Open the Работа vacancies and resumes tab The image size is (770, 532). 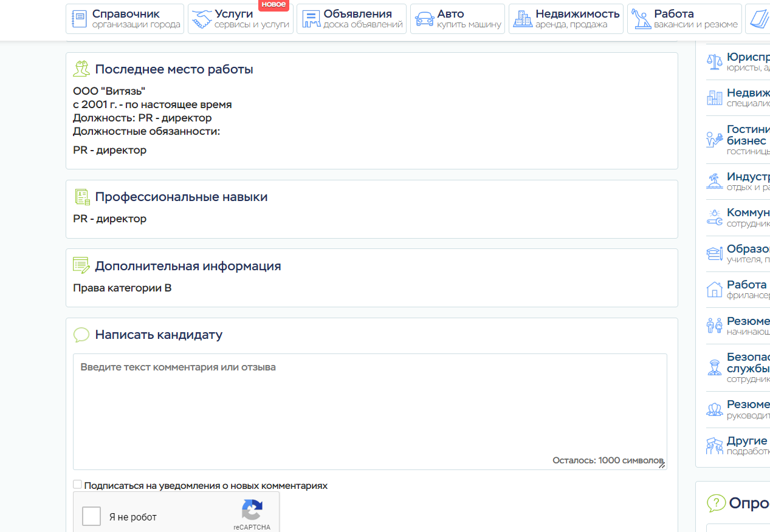pos(684,19)
